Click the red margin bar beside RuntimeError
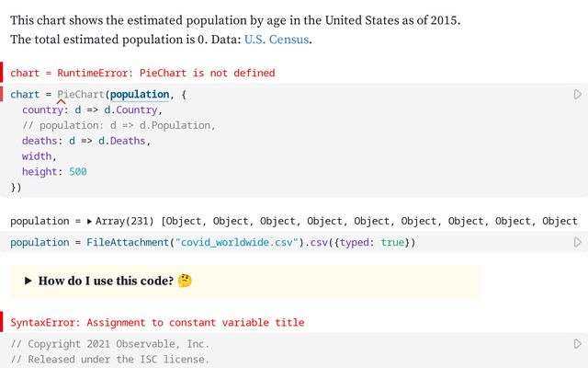The height and width of the screenshot is (368, 588). [2, 73]
